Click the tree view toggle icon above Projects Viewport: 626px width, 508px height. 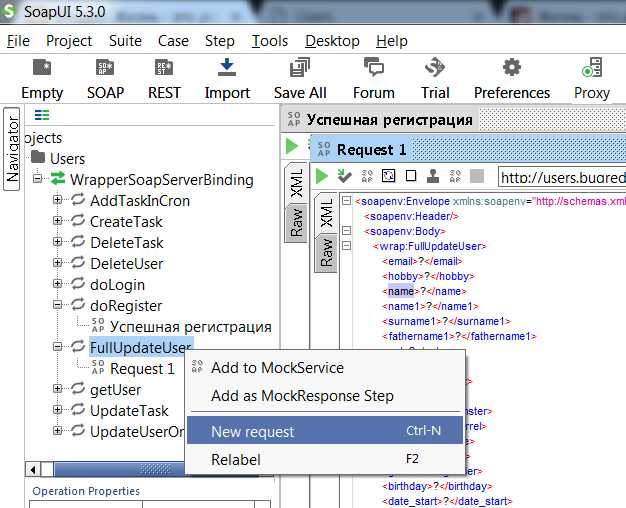coord(42,115)
